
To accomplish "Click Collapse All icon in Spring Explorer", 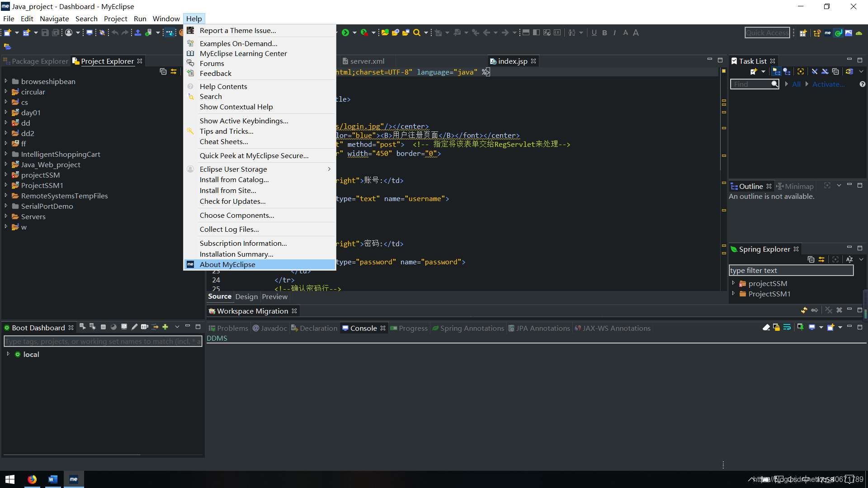I will click(811, 259).
